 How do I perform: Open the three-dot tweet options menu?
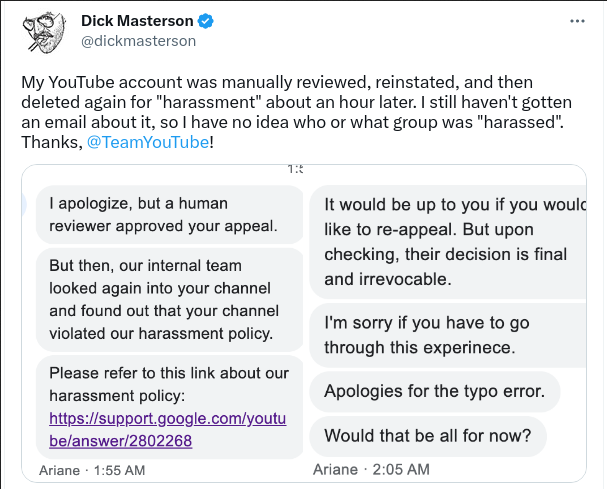(577, 21)
